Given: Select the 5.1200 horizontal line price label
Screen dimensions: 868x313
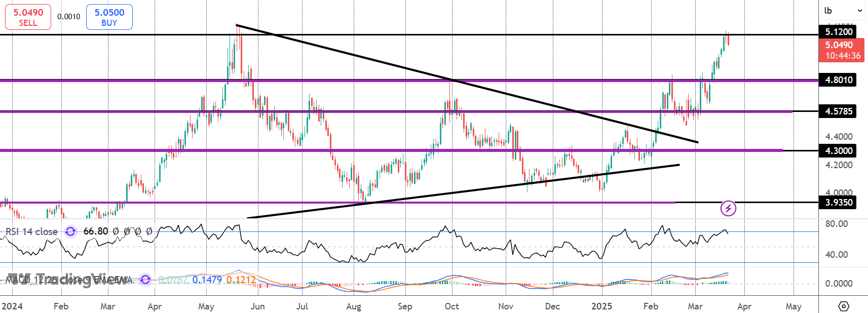Looking at the screenshot, I should [838, 32].
